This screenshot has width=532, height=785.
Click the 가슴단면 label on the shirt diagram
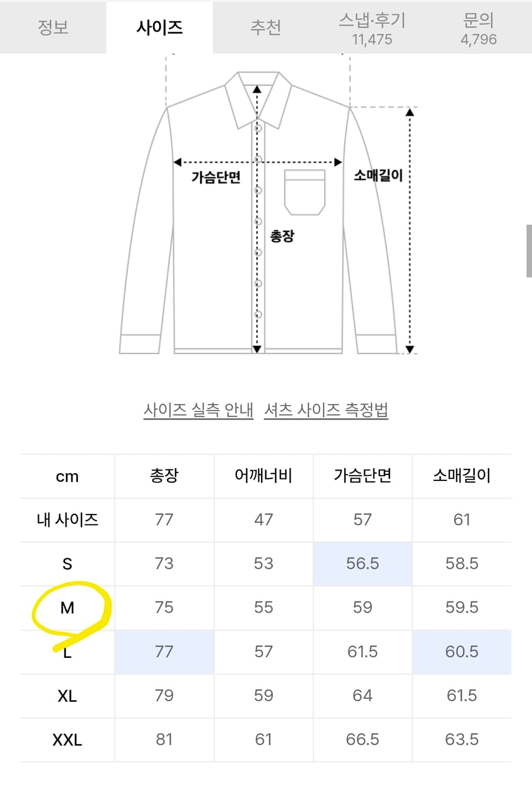(216, 178)
